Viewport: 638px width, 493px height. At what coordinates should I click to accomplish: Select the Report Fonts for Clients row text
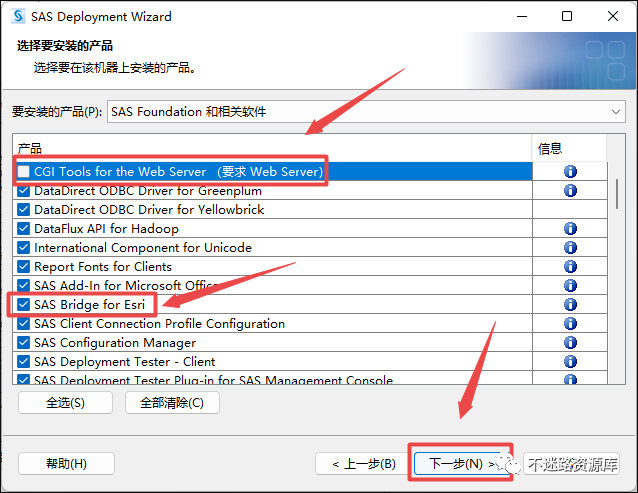click(103, 266)
